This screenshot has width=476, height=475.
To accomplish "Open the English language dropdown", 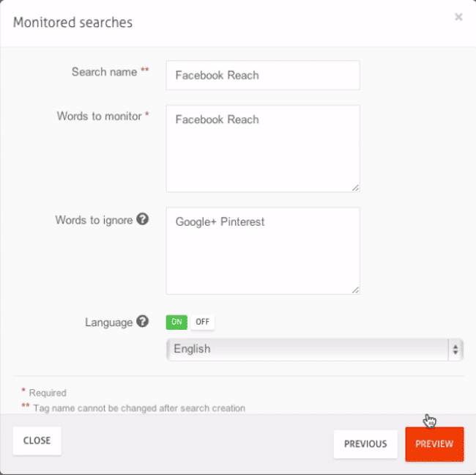I will point(315,350).
